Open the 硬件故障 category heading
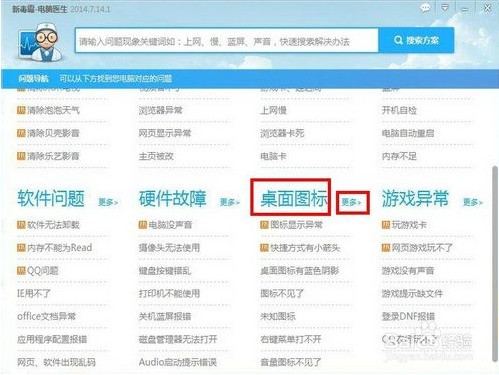Image resolution: width=499 pixels, height=375 pixels. (173, 198)
